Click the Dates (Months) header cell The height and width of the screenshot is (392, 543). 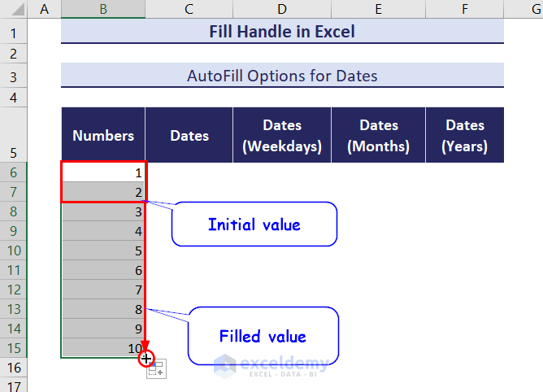pos(379,136)
